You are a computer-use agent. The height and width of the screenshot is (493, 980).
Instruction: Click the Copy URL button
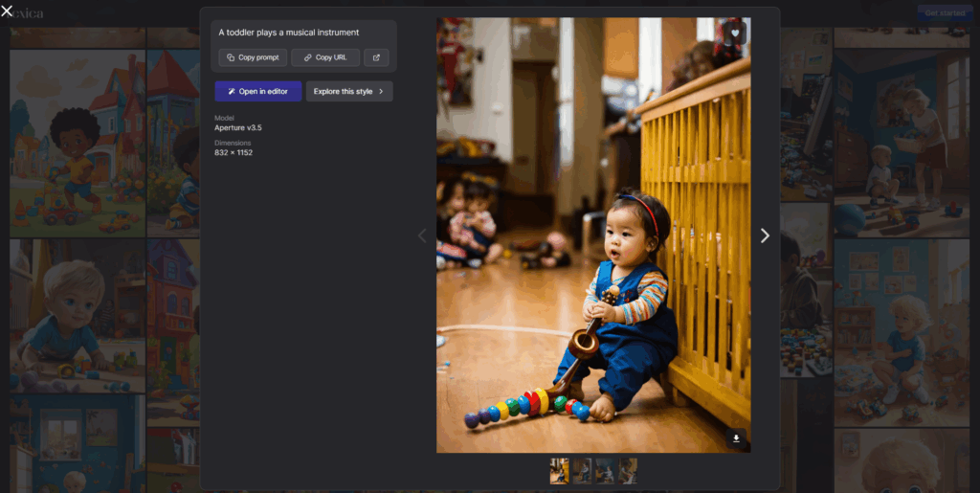[x=325, y=57]
